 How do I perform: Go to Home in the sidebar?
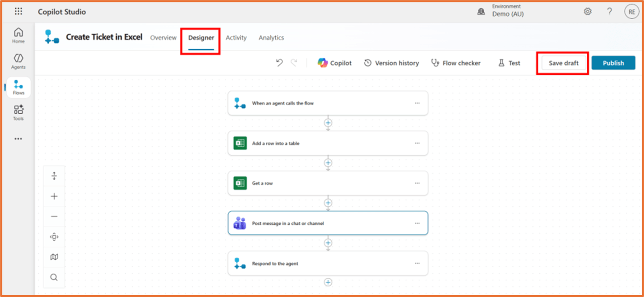(x=18, y=35)
